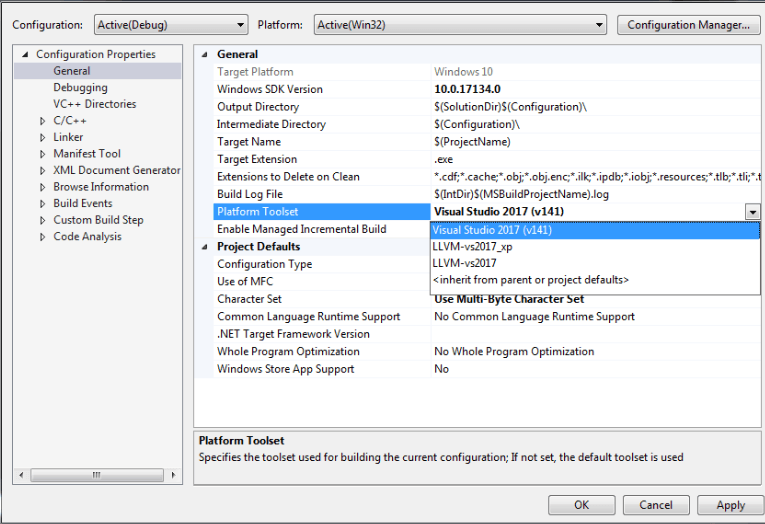The image size is (765, 524).
Task: Open the Platform dropdown
Action: [460, 25]
